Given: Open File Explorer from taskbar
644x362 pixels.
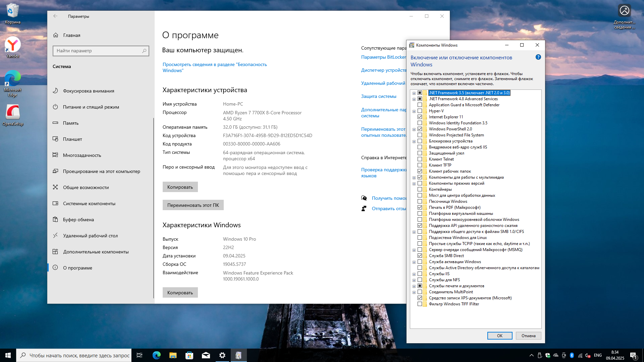Looking at the screenshot, I should click(x=173, y=355).
